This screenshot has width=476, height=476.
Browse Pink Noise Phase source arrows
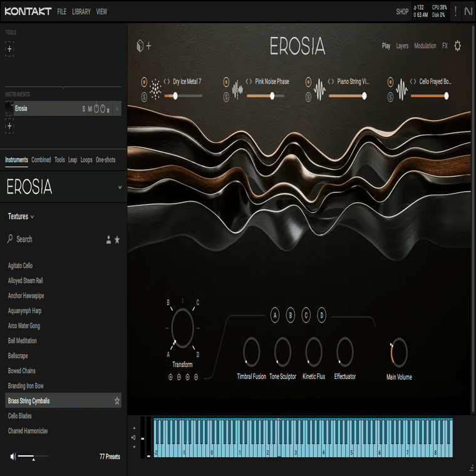pyautogui.click(x=249, y=81)
